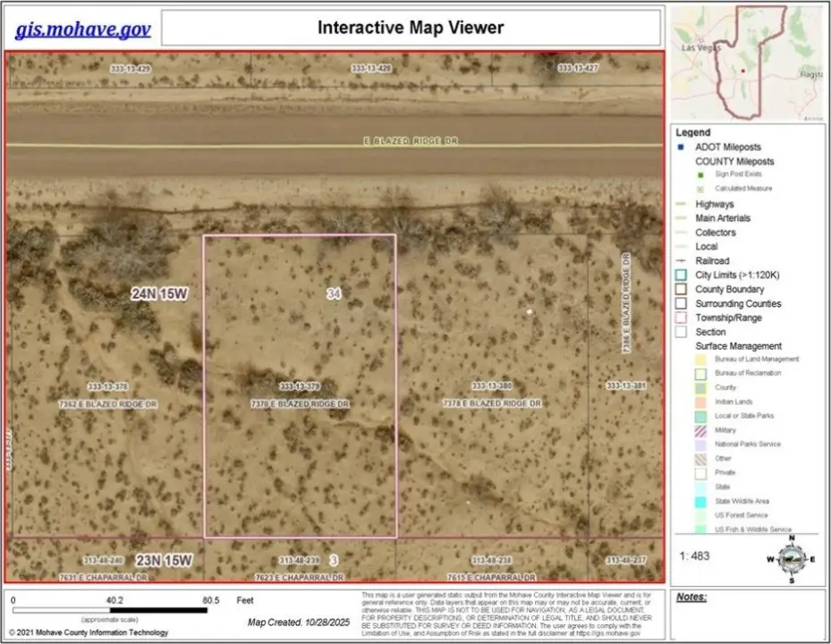Click the ADOT Mileposts blue square symbol
This screenshot has height=644, width=831.
pos(681,147)
